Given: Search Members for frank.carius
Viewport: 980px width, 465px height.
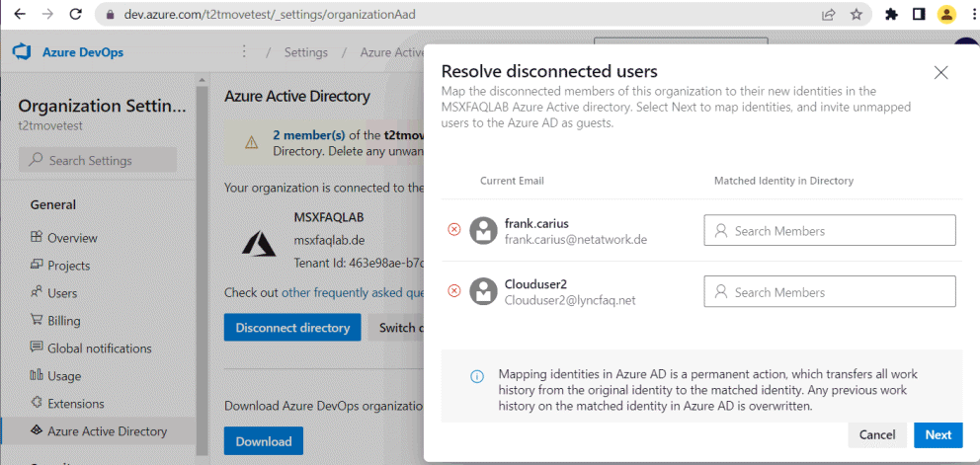Looking at the screenshot, I should pos(830,231).
